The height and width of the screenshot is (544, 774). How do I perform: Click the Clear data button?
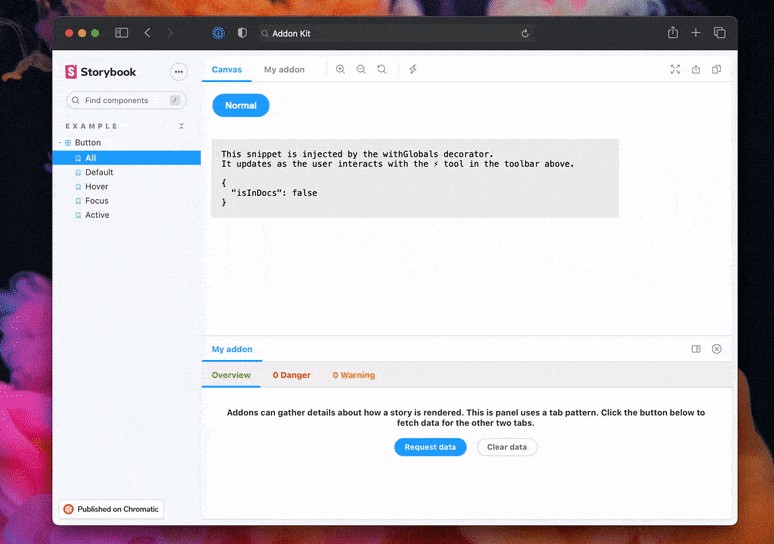(507, 447)
